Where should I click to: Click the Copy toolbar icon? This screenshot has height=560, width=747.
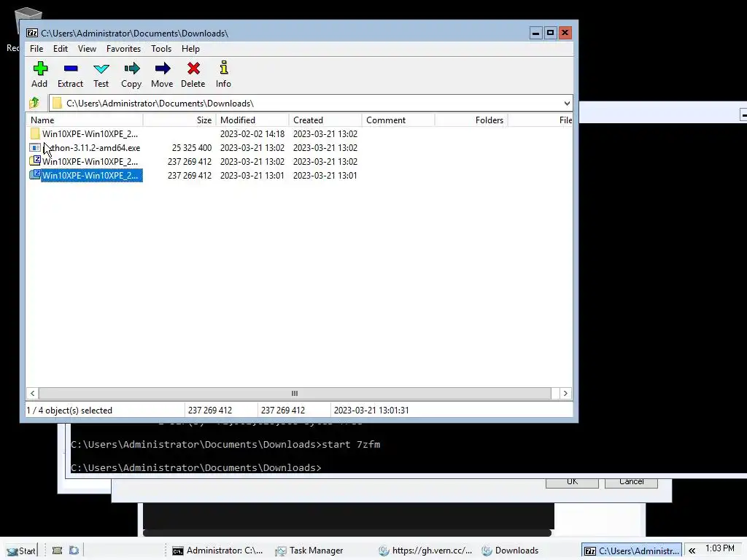coord(131,69)
